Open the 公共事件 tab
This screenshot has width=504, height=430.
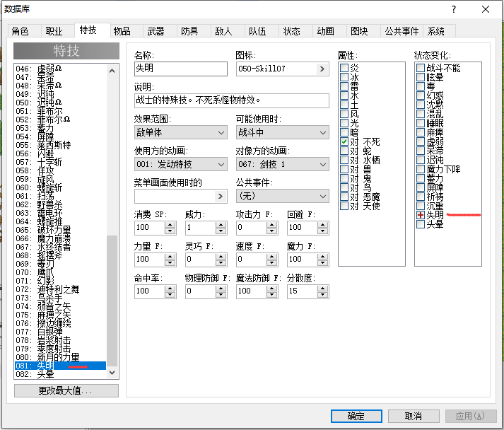(x=402, y=31)
